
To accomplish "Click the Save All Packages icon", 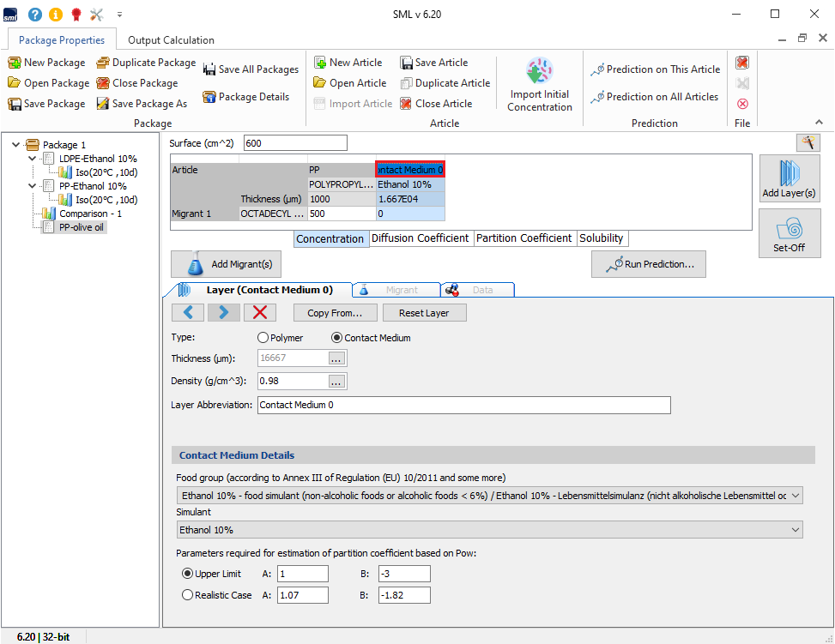I will tap(209, 69).
